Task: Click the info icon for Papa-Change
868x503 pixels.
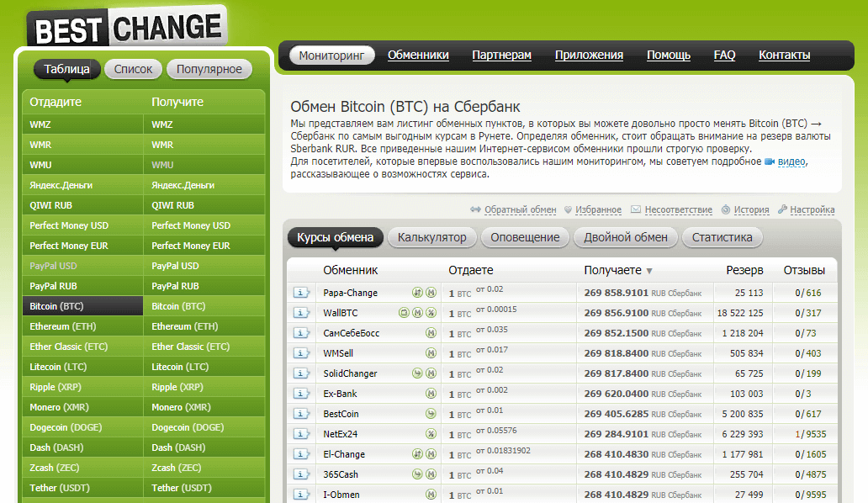Action: click(301, 293)
